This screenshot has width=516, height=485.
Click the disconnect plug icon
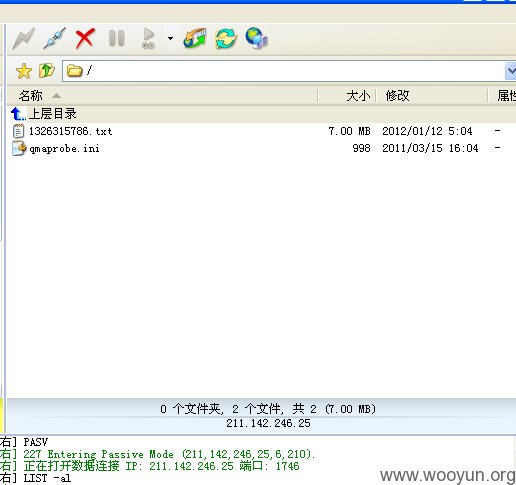pyautogui.click(x=54, y=38)
